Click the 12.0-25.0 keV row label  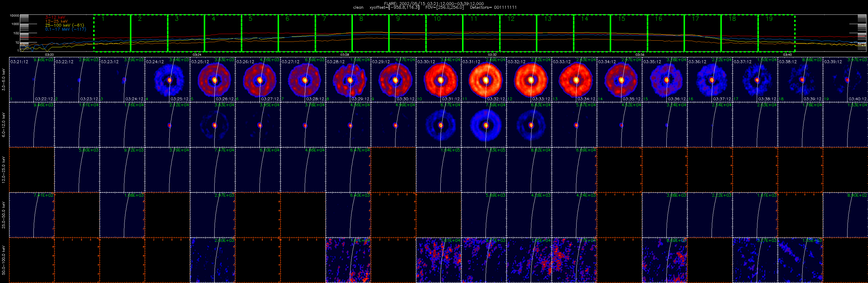coord(4,169)
